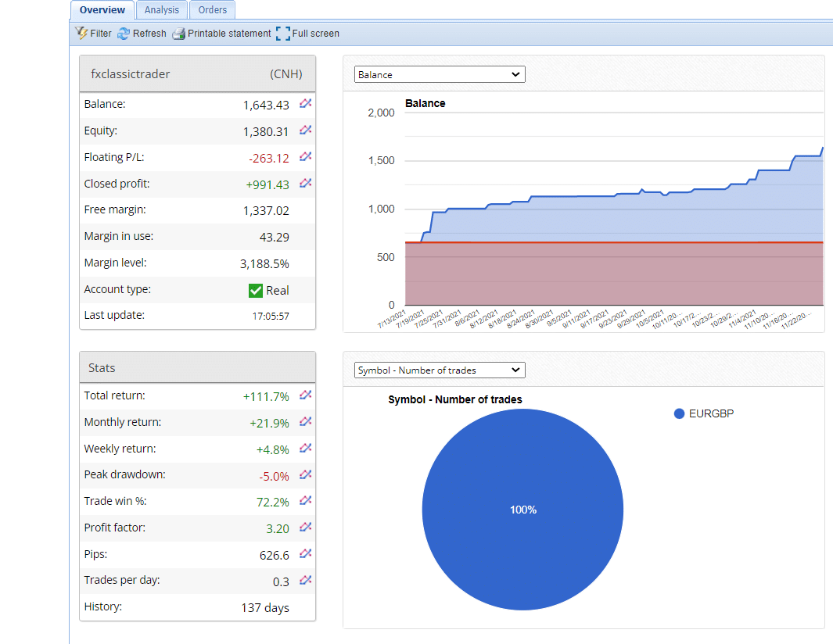Open the Profit factor chart icon
833x644 pixels.
point(306,528)
